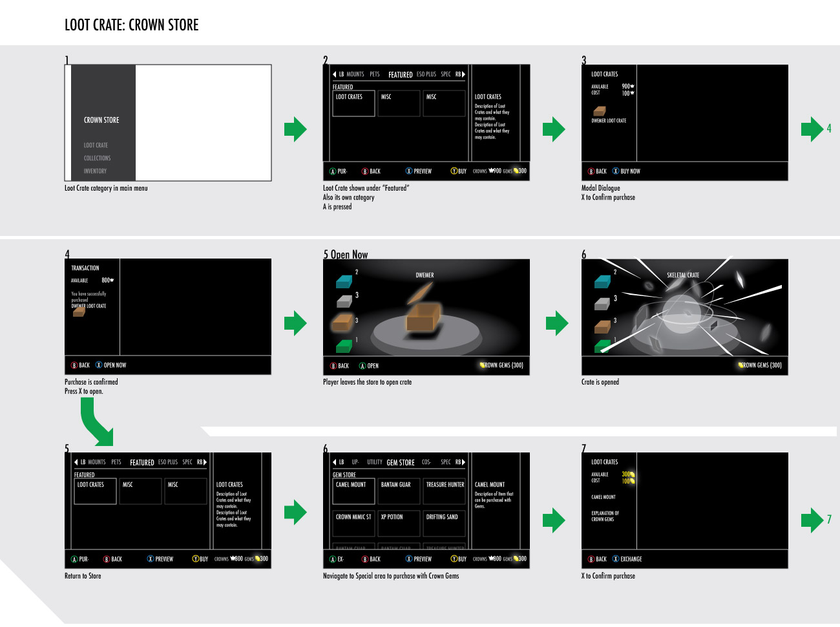Click the green crate icon in the Skeletal Crate screen

602,346
